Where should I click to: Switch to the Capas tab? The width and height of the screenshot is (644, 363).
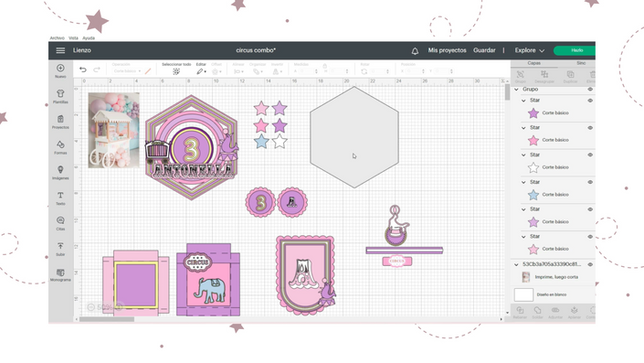[534, 63]
